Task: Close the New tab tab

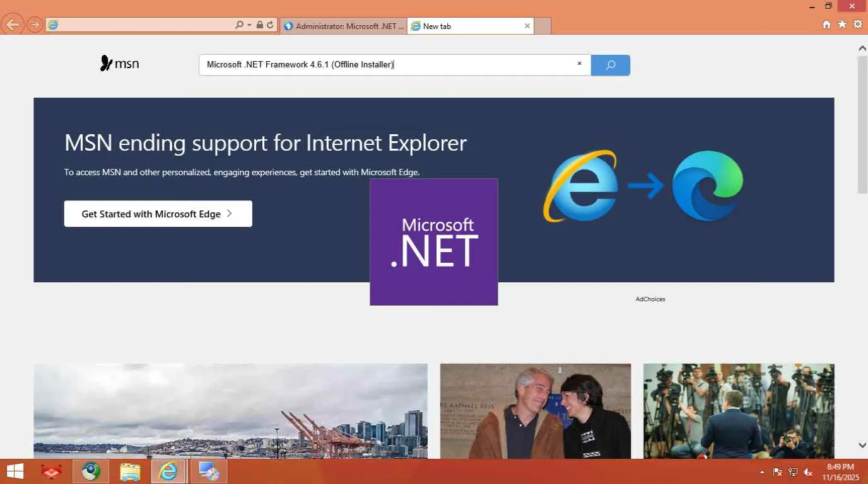Action: click(527, 26)
